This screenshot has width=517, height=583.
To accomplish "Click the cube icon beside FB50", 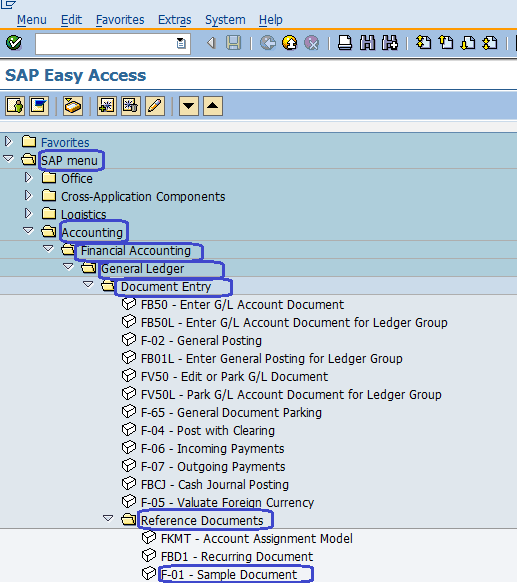I will tap(129, 304).
